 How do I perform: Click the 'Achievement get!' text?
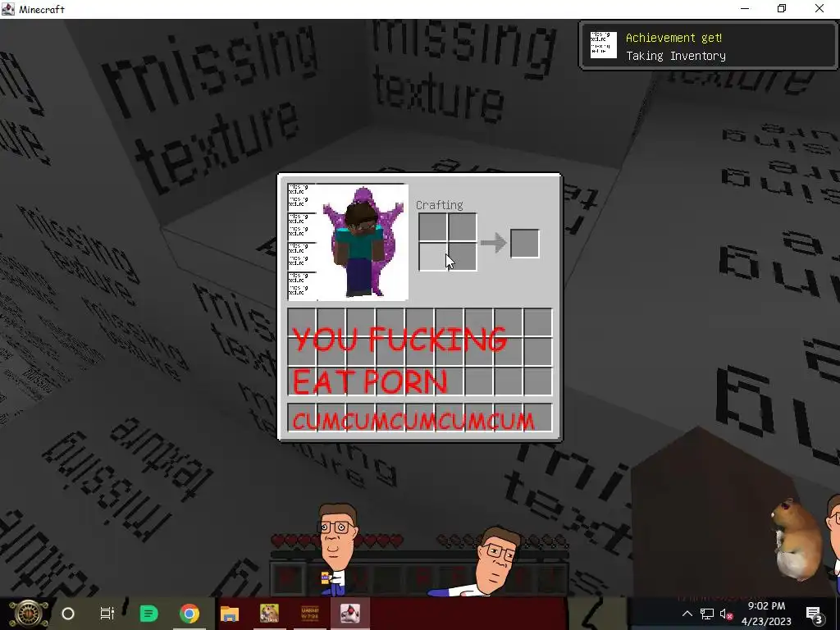[674, 38]
